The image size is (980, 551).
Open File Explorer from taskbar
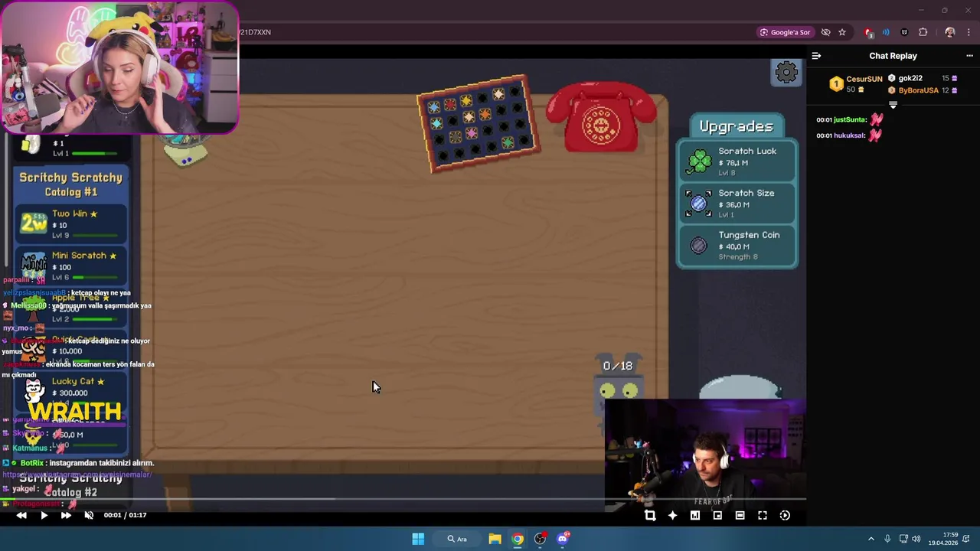click(495, 539)
